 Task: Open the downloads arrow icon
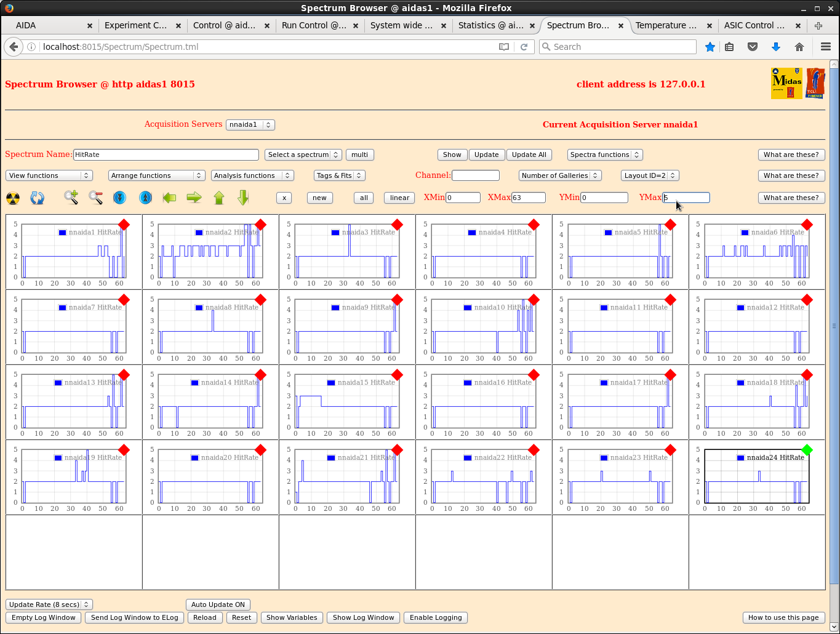coord(776,47)
